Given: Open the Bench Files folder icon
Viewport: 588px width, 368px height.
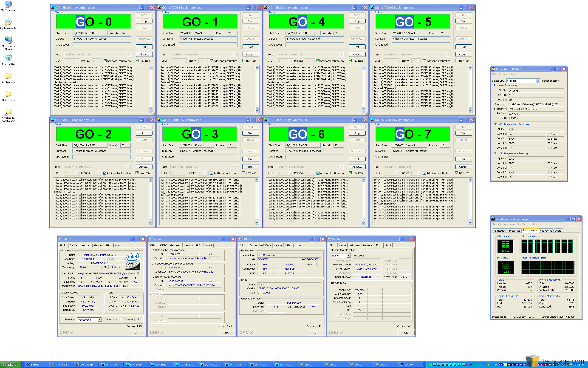Looking at the screenshot, I should pyautogui.click(x=8, y=96).
